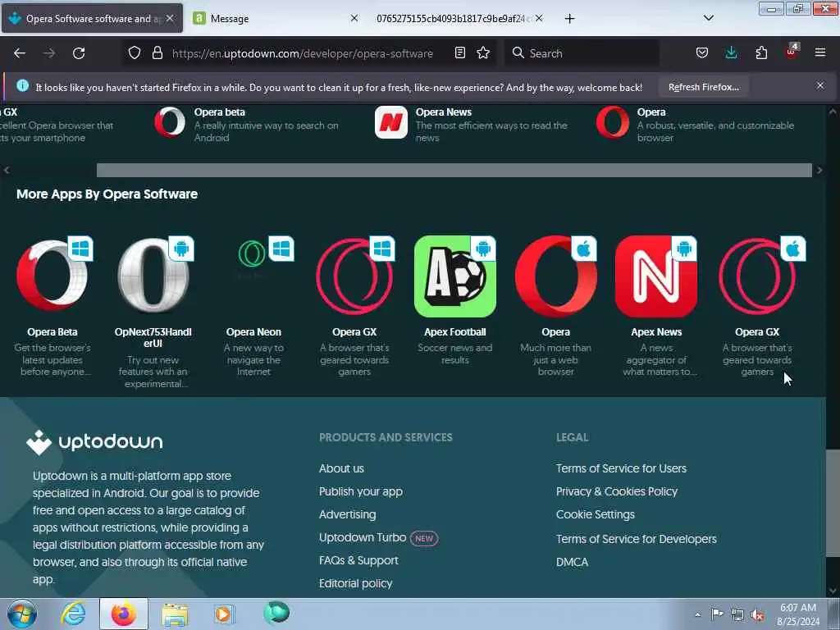Open the Apex News app icon
The image size is (840, 630).
(656, 276)
